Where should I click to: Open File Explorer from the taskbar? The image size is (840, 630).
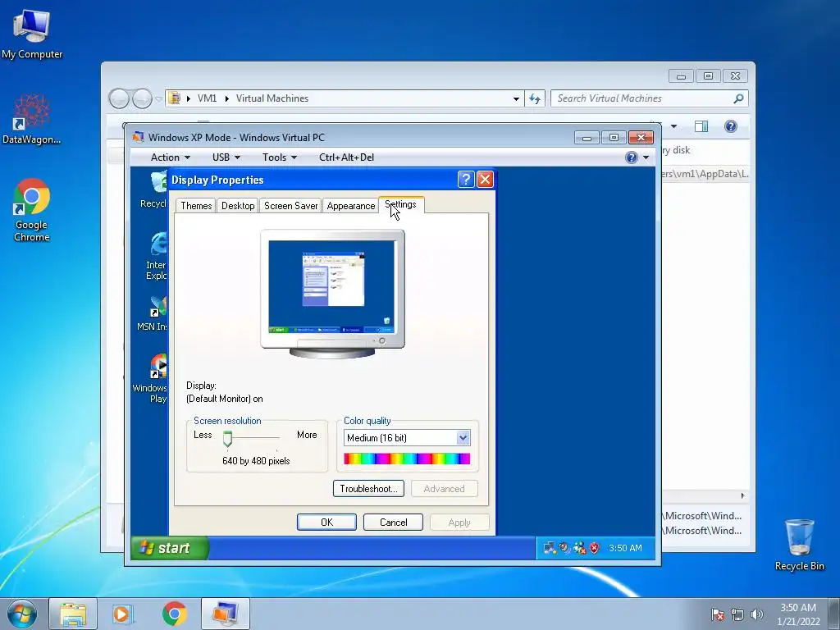(73, 614)
